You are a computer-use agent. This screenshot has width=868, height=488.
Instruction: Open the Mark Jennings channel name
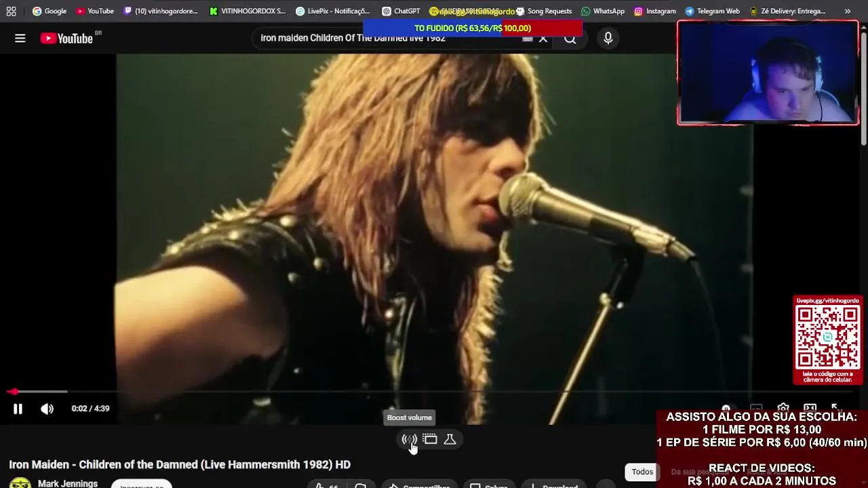pos(68,483)
